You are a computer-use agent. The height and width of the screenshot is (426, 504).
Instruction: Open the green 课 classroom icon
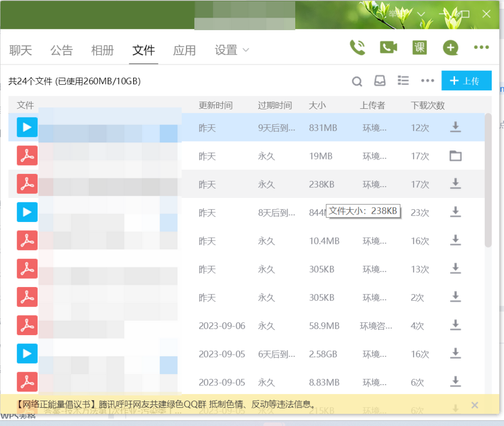[x=419, y=48]
